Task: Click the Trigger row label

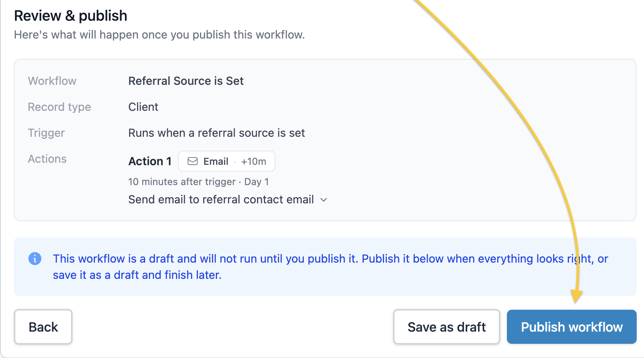Action: click(46, 133)
